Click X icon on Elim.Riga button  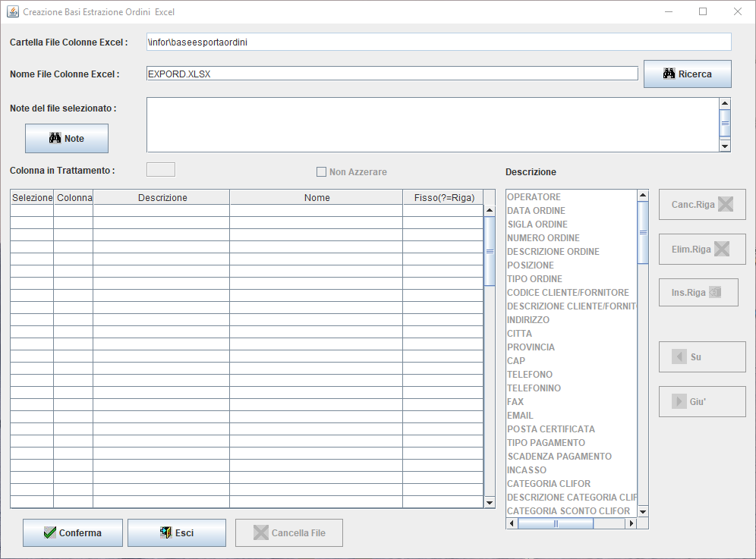click(722, 249)
